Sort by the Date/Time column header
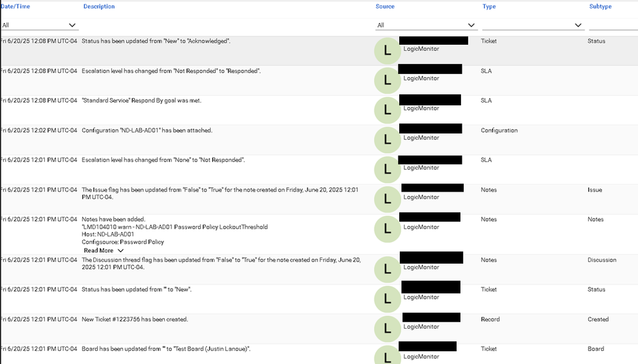 click(x=15, y=6)
